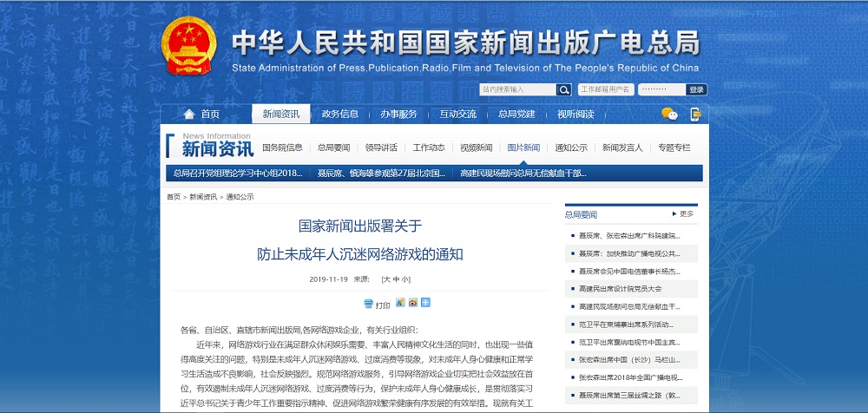Viewport: 868px width, 413px height.
Task: Set font size to 小
Action: [x=405, y=279]
